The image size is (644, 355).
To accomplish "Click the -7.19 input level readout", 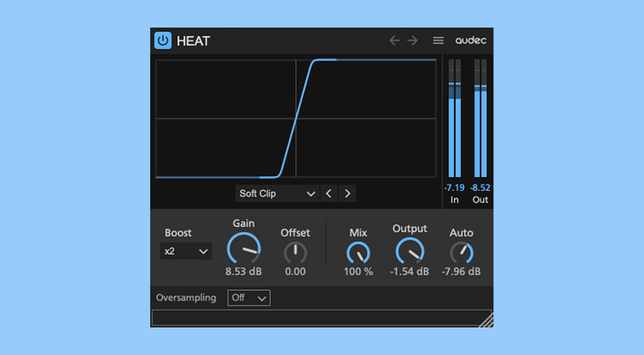I will (454, 188).
